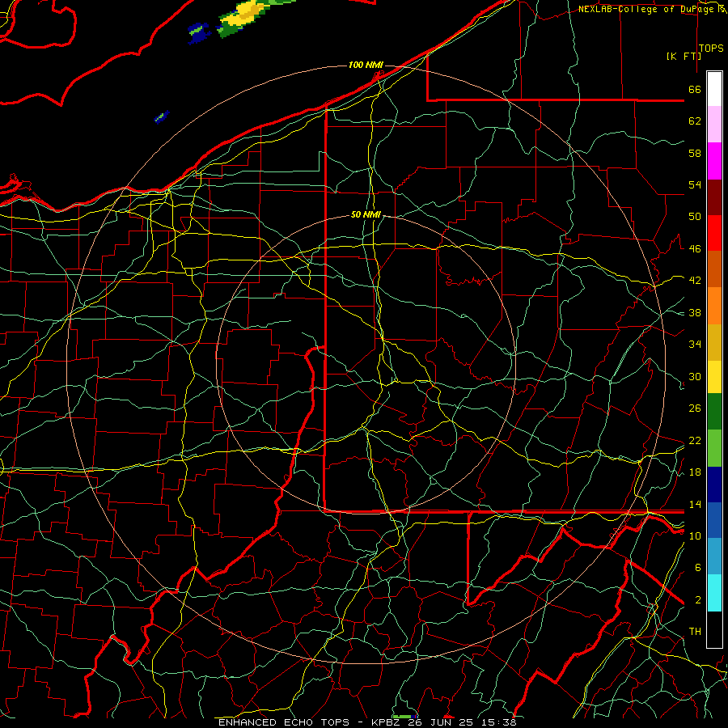Click the "26" legend value
Viewport: 728px width, 728px height.
695,408
